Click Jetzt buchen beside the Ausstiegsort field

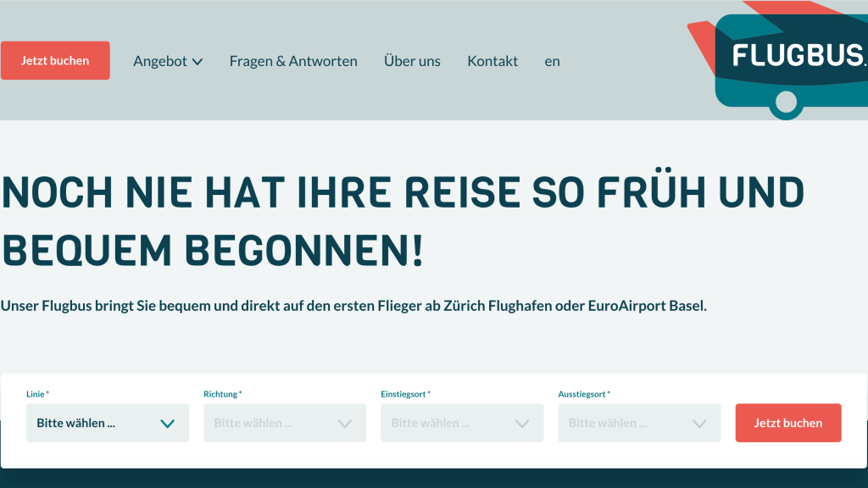pos(787,423)
